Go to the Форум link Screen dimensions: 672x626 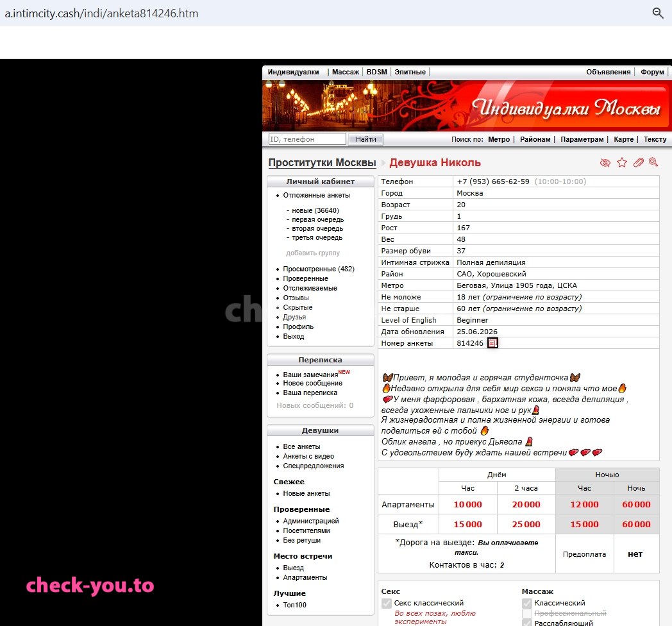652,72
